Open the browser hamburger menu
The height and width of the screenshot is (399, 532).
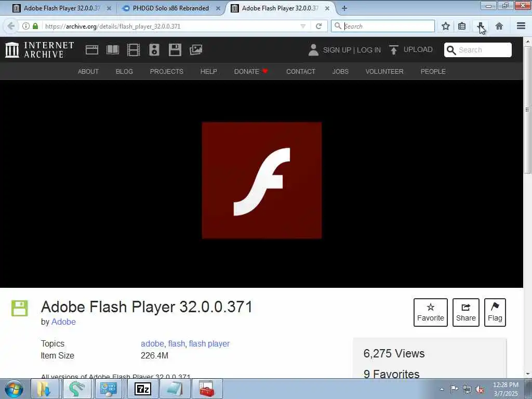521,26
